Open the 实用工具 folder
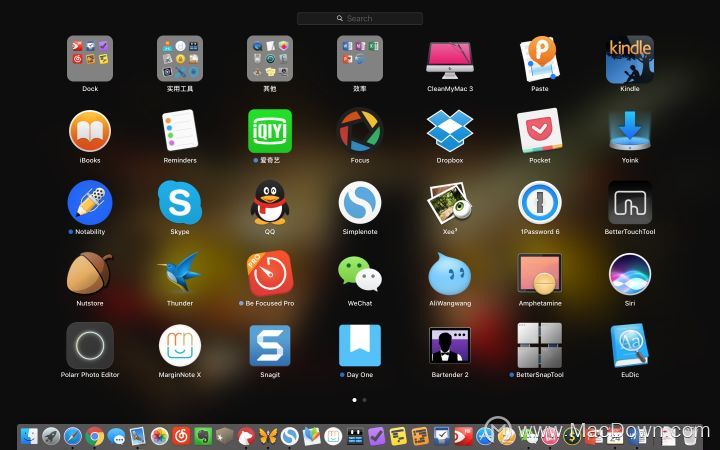The width and height of the screenshot is (720, 450). click(x=180, y=59)
